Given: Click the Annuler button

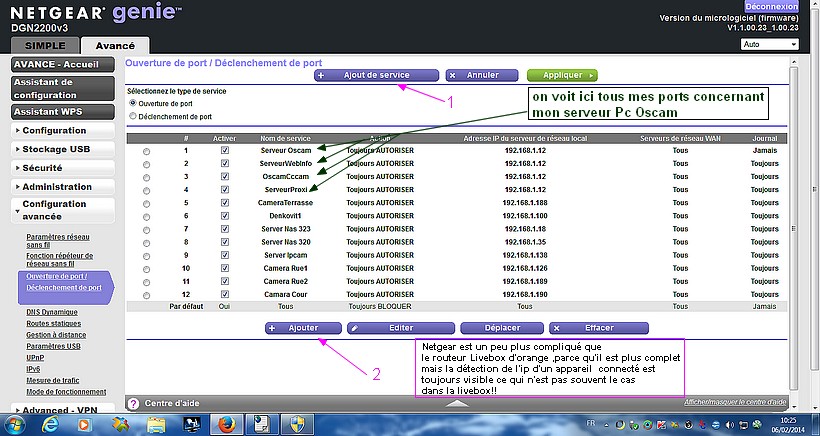Looking at the screenshot, I should tap(481, 75).
